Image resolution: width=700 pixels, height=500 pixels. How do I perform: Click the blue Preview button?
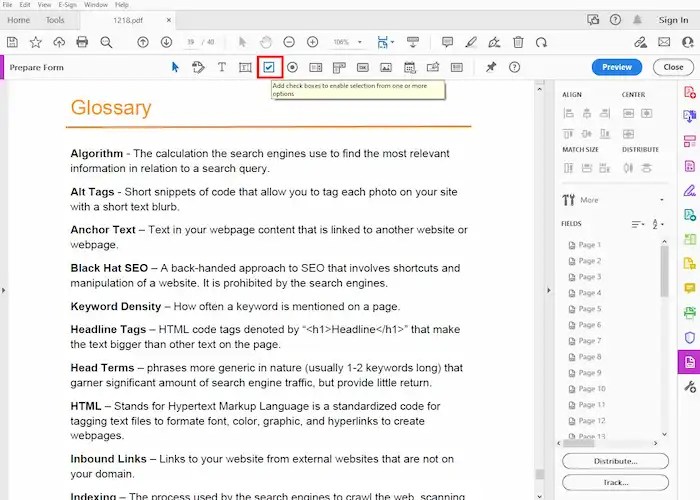point(617,67)
